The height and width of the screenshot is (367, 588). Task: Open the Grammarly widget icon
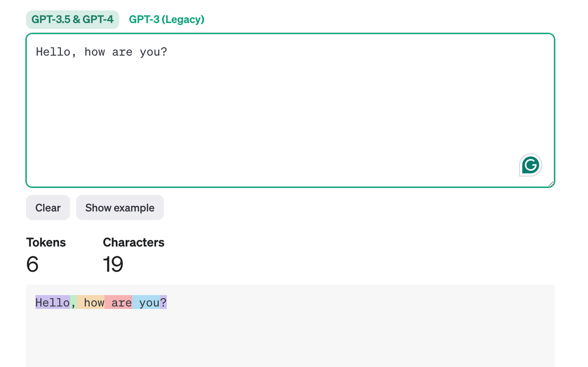pos(530,165)
